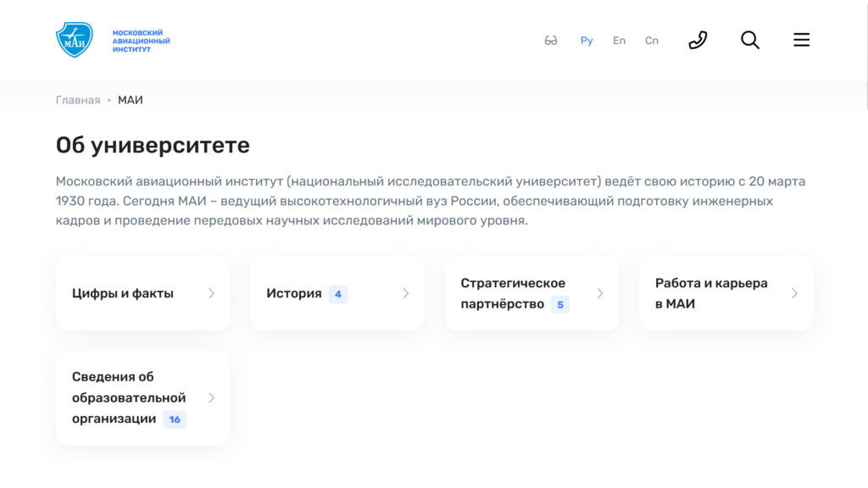
Task: Open the Цифры и факты card
Action: pos(142,293)
